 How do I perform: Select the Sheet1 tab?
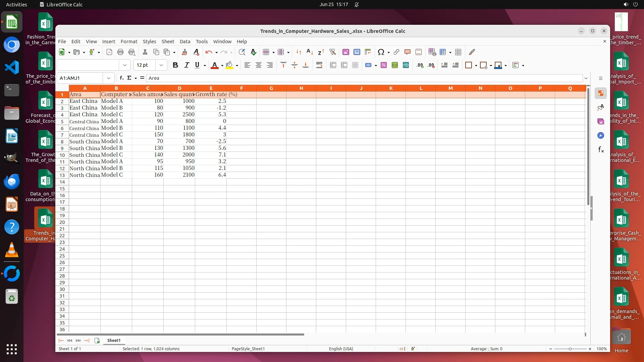(x=114, y=341)
